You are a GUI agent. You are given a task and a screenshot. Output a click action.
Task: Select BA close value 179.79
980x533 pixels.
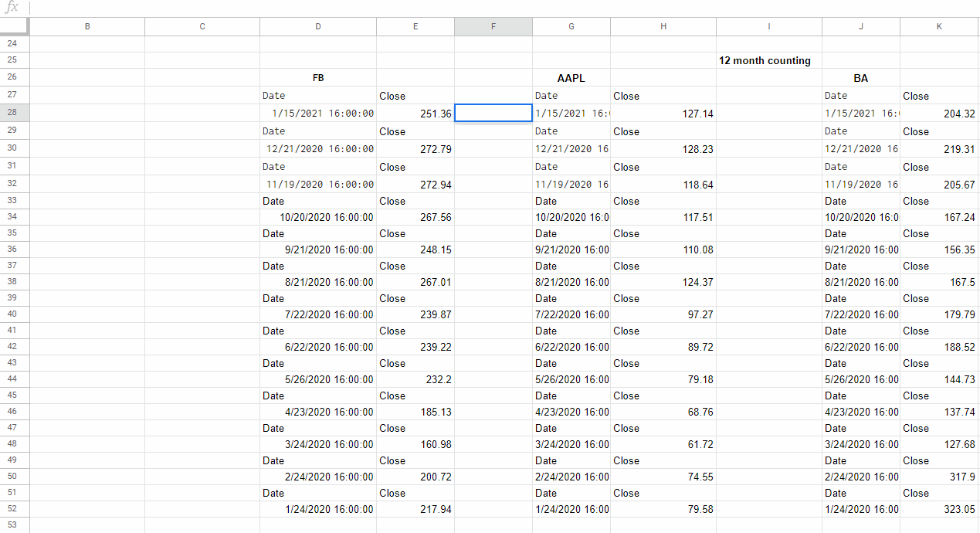point(939,315)
